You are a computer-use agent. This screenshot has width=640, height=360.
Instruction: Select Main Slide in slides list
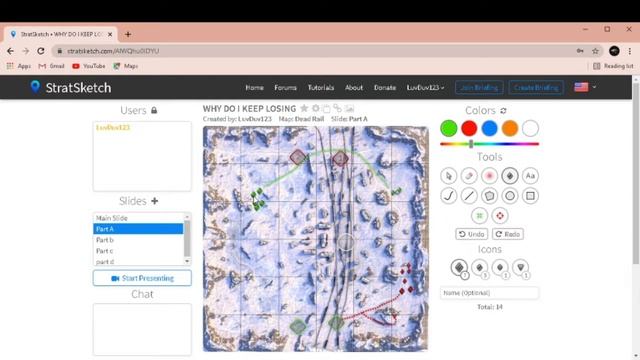pyautogui.click(x=138, y=218)
